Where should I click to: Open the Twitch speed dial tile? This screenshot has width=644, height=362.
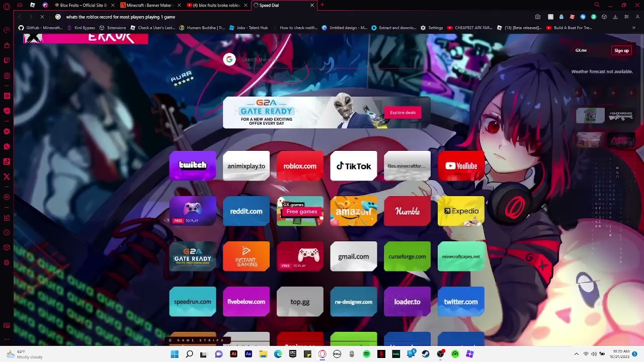pyautogui.click(x=193, y=166)
